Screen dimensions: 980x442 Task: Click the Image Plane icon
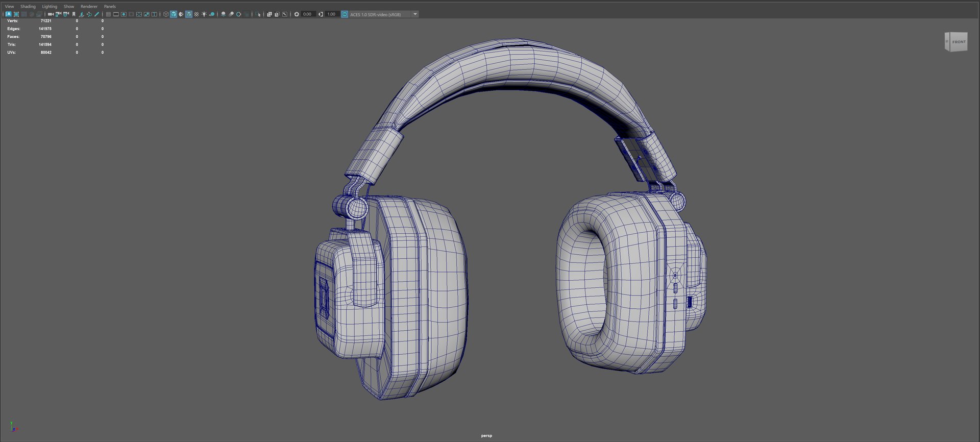click(81, 14)
